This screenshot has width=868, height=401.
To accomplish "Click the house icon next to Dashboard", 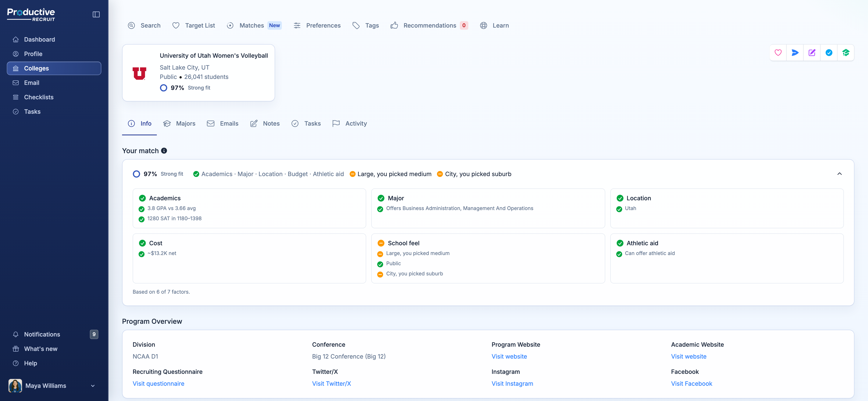I will (x=15, y=39).
